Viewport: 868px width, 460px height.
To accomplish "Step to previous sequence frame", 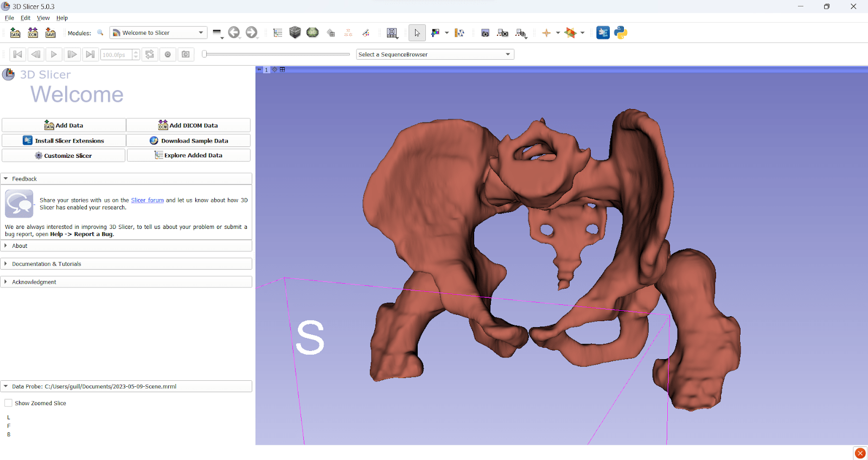I will 36,54.
